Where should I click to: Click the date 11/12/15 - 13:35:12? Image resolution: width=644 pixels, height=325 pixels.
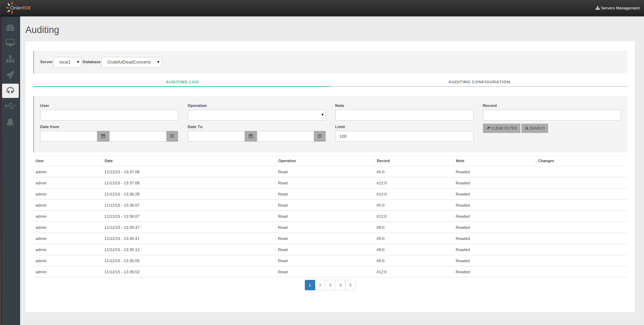click(x=122, y=250)
